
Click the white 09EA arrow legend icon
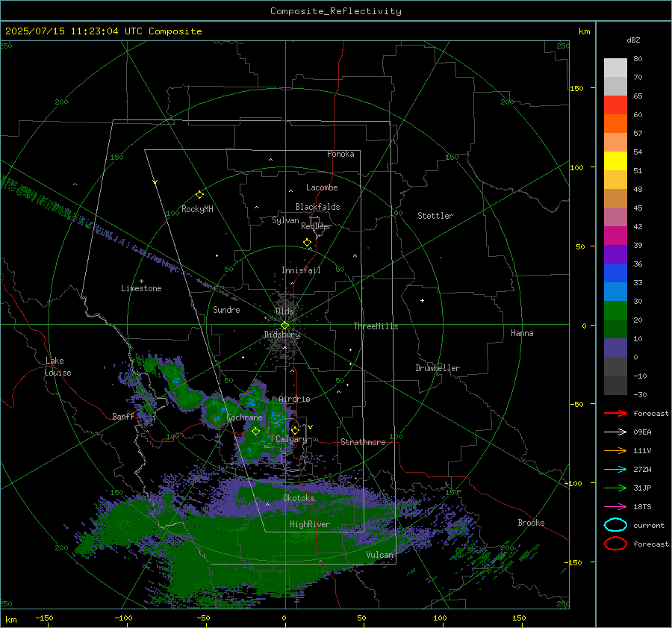[x=615, y=432]
